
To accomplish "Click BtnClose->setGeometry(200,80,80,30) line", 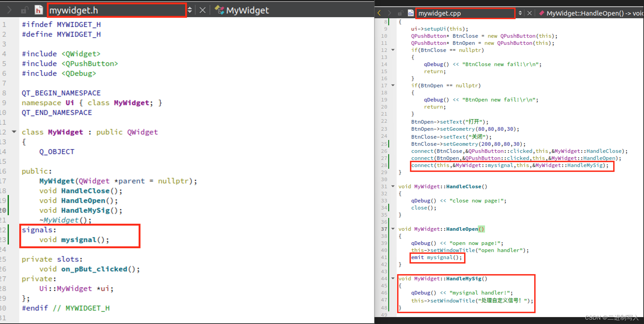I will [468, 144].
